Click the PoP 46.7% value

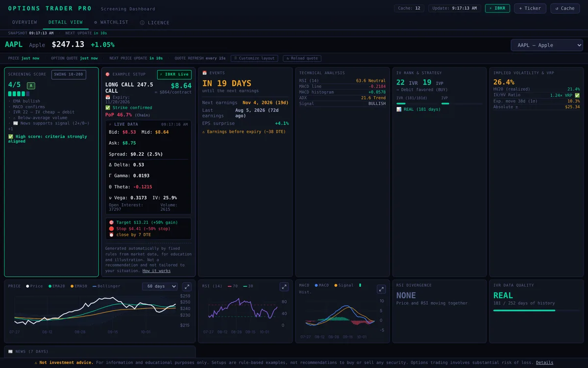click(119, 115)
